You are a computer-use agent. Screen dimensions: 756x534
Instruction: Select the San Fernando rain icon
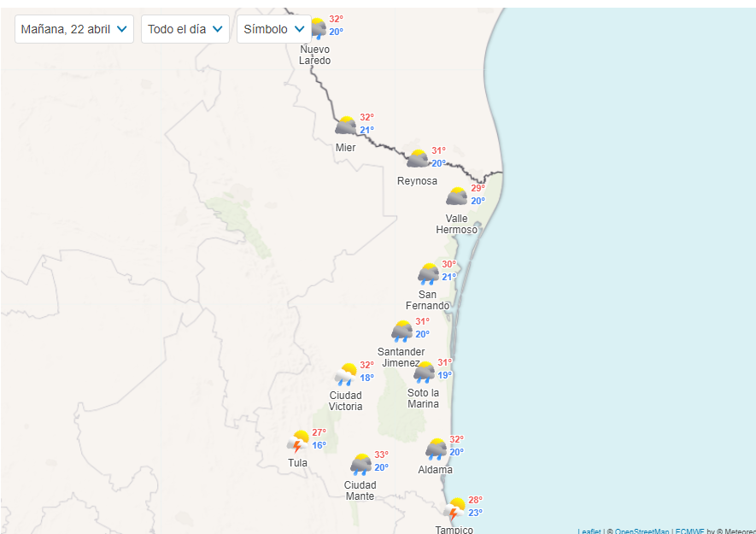(x=428, y=273)
